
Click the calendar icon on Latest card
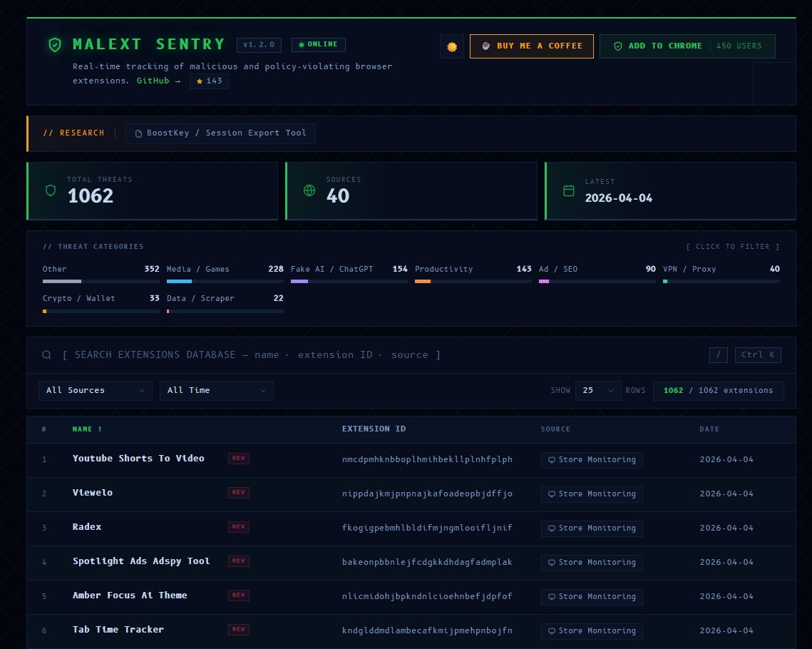569,190
